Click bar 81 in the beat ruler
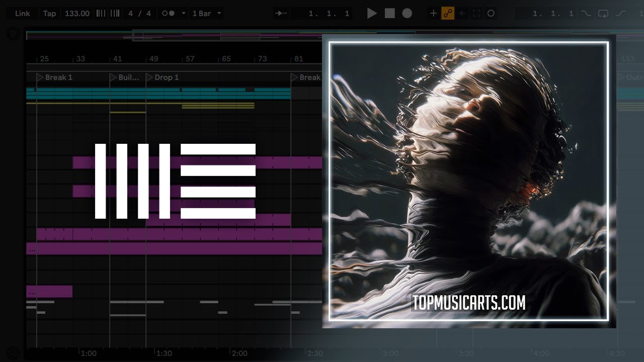Image resolution: width=644 pixels, height=362 pixels. tap(298, 59)
